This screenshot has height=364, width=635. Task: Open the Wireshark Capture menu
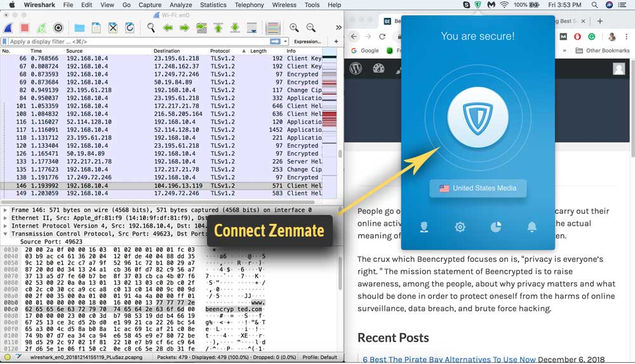[x=150, y=5]
